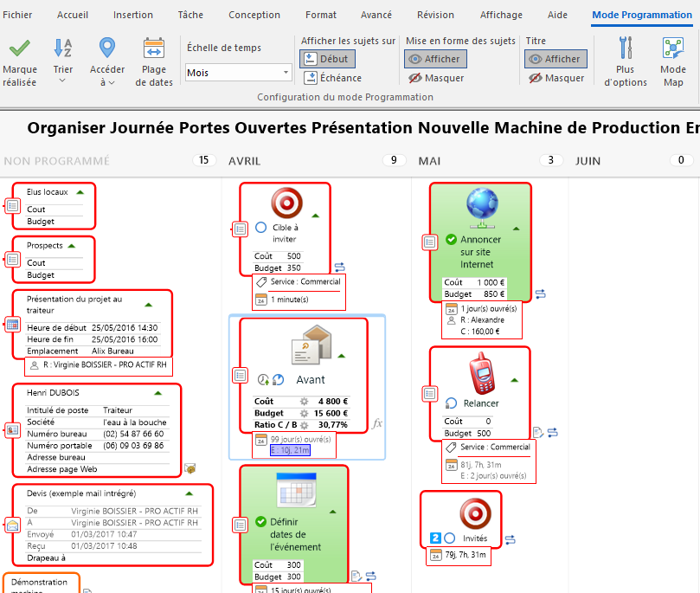Toggle the task circle on Cible à inviter

pyautogui.click(x=261, y=228)
